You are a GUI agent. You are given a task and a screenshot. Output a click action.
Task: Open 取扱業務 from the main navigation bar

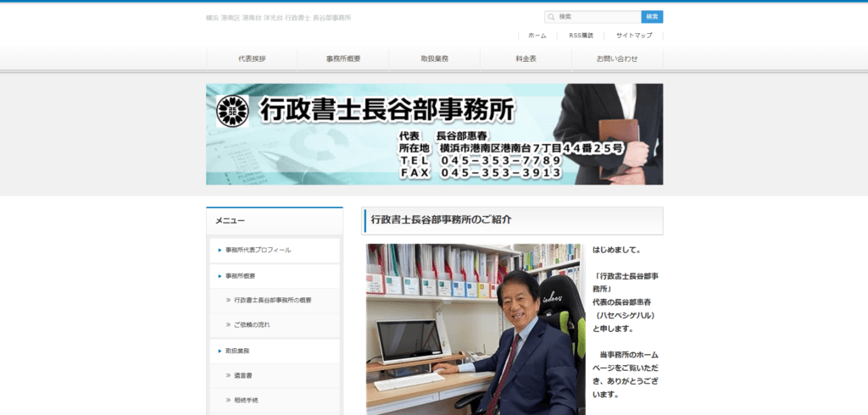(x=435, y=59)
